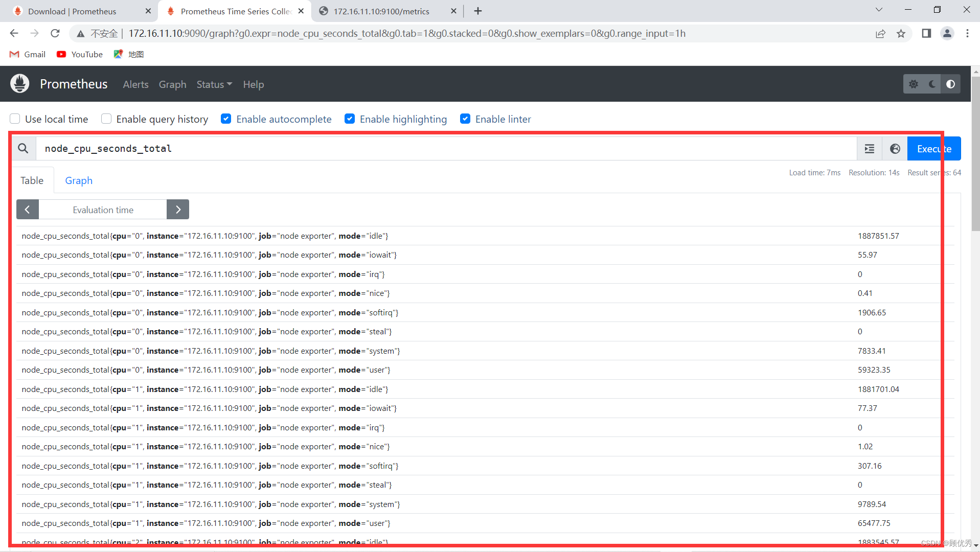980x552 pixels.
Task: Click the share icon in address bar
Action: tap(880, 33)
